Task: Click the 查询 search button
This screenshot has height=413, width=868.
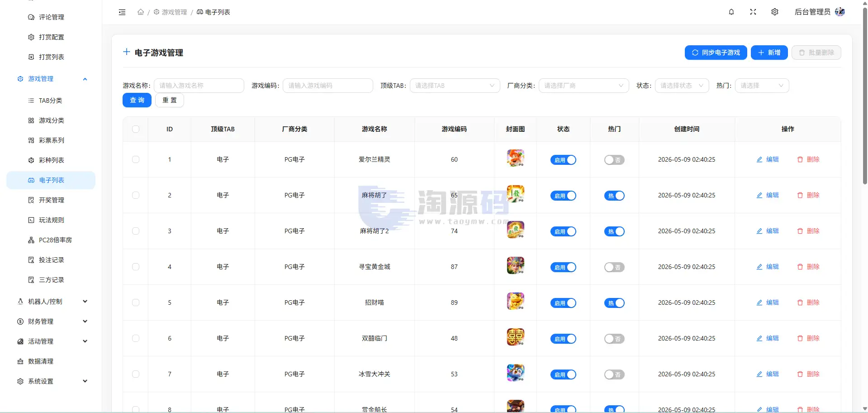Action: pyautogui.click(x=137, y=100)
